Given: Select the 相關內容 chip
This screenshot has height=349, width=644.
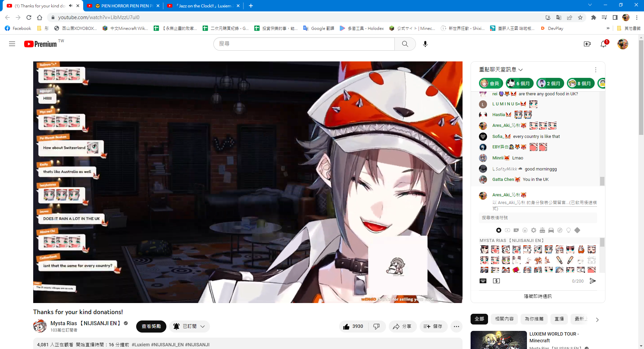Looking at the screenshot, I should point(504,319).
